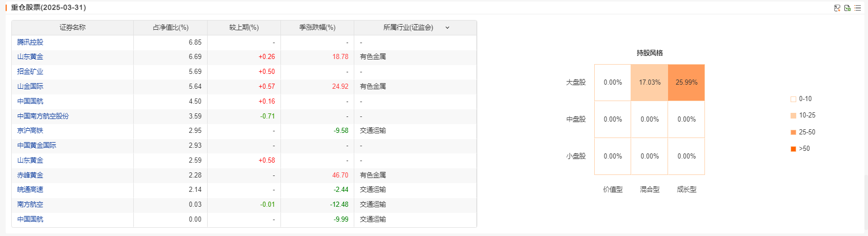Open 山东黄金 link in the 6.69 row

30,57
